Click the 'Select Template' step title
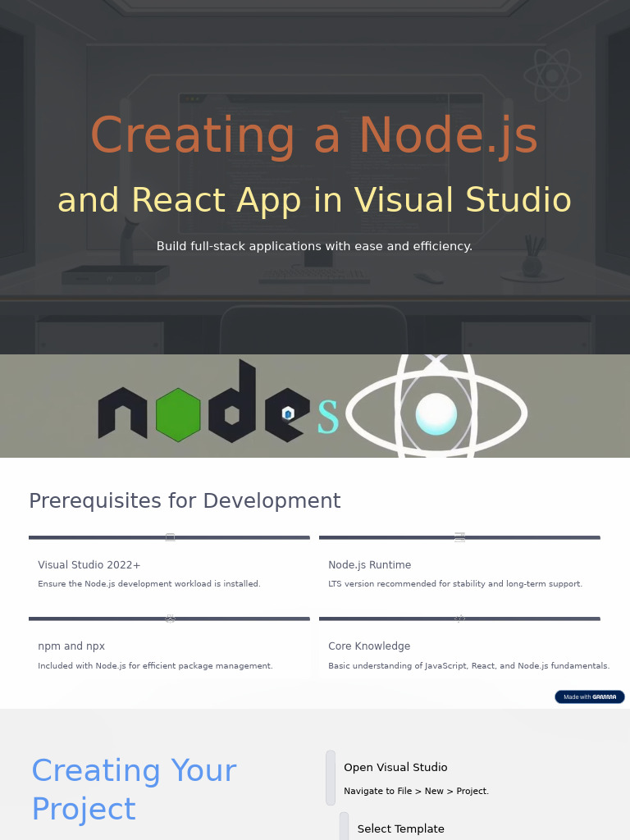The width and height of the screenshot is (630, 840). [x=400, y=829]
